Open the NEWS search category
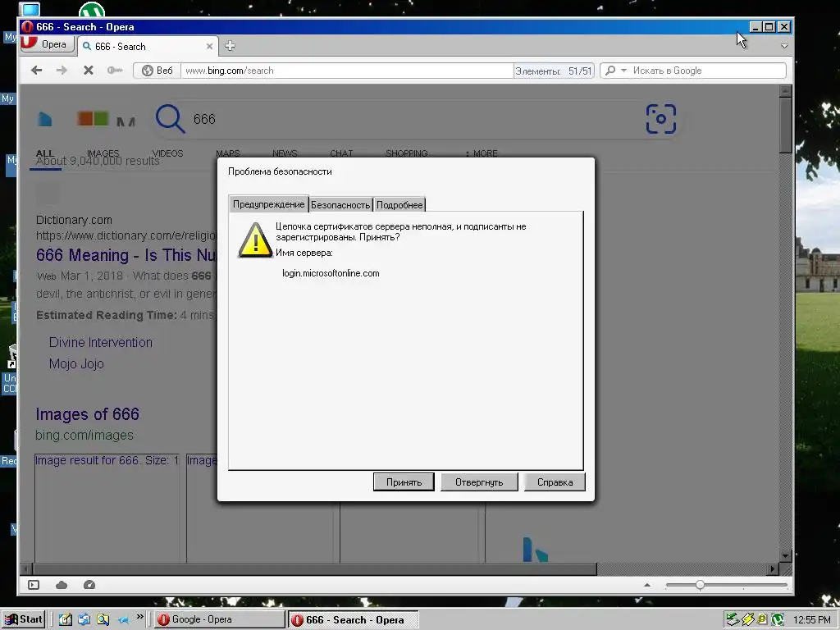840x630 pixels. (x=285, y=153)
